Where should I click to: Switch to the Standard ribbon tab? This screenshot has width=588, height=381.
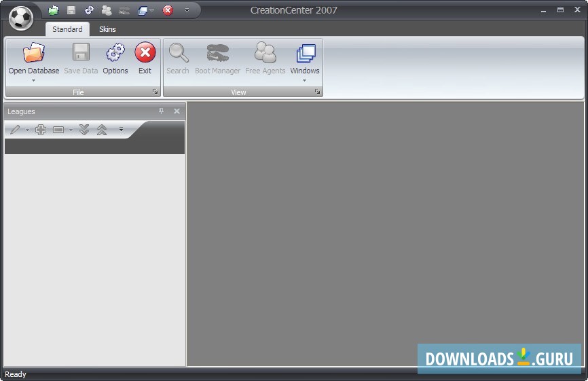pyautogui.click(x=67, y=29)
